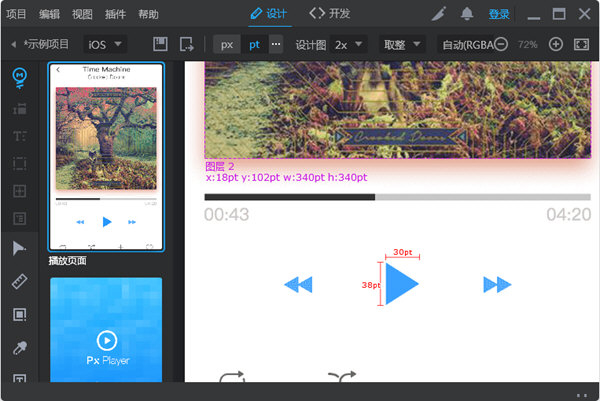Open more unit options ellipsis
Screen dimensions: 600x401
pos(276,45)
